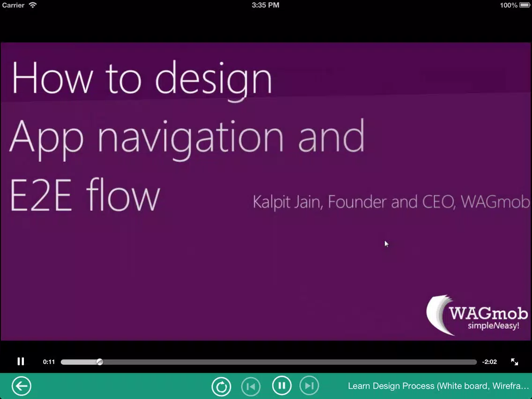Tap the video slide "How to design" area

266,192
